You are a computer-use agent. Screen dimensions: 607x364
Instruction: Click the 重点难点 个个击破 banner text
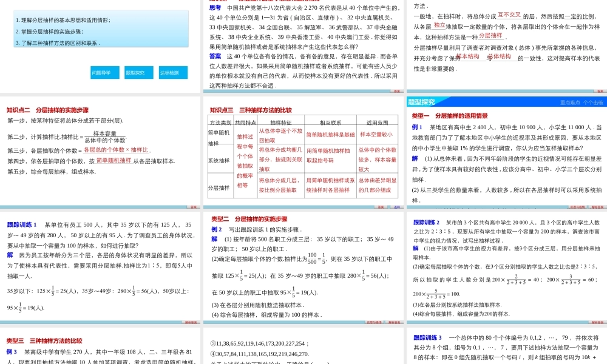580,102
